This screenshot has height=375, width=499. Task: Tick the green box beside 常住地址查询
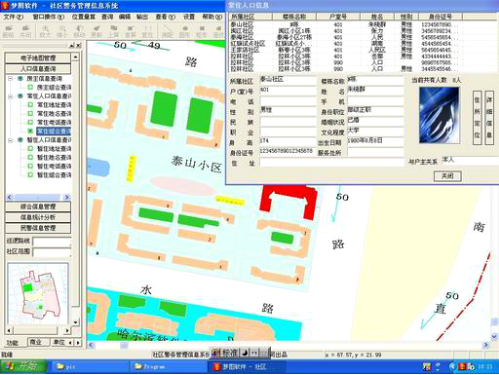(30, 105)
